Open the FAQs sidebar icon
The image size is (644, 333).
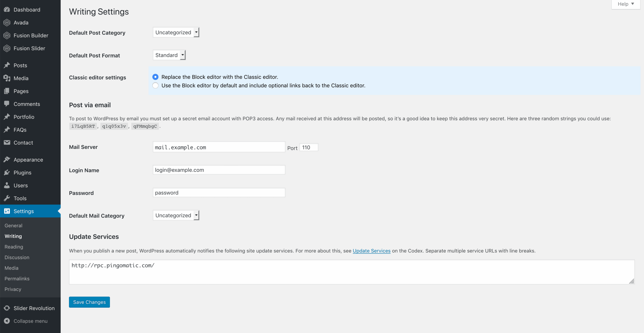(x=7, y=130)
